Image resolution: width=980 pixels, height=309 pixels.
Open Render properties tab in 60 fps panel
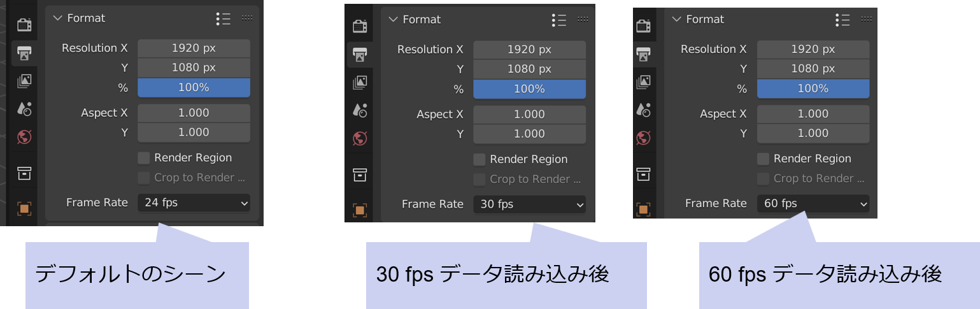coord(644,25)
